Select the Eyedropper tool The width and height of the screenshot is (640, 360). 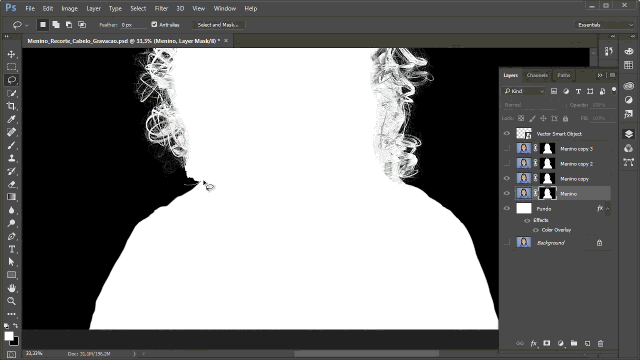tap(11, 119)
